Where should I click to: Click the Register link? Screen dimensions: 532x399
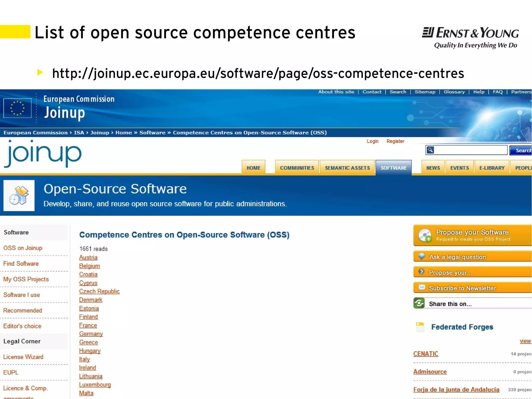(395, 141)
